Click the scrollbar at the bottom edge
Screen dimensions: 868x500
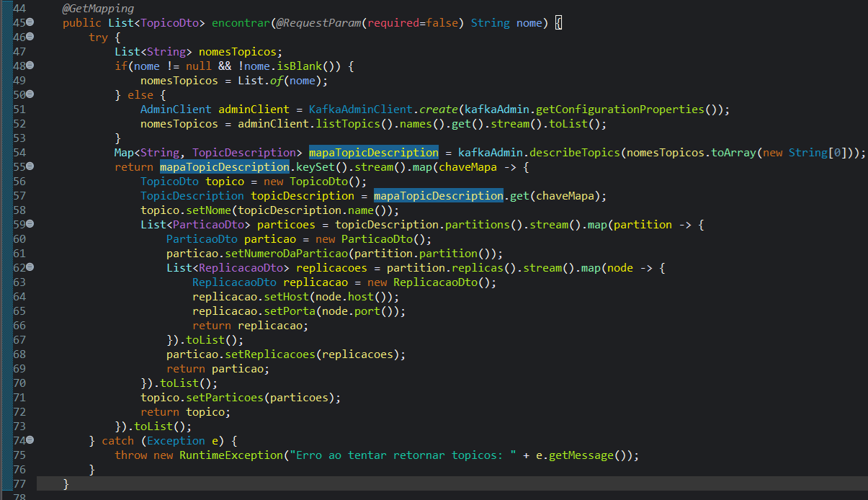click(432, 497)
